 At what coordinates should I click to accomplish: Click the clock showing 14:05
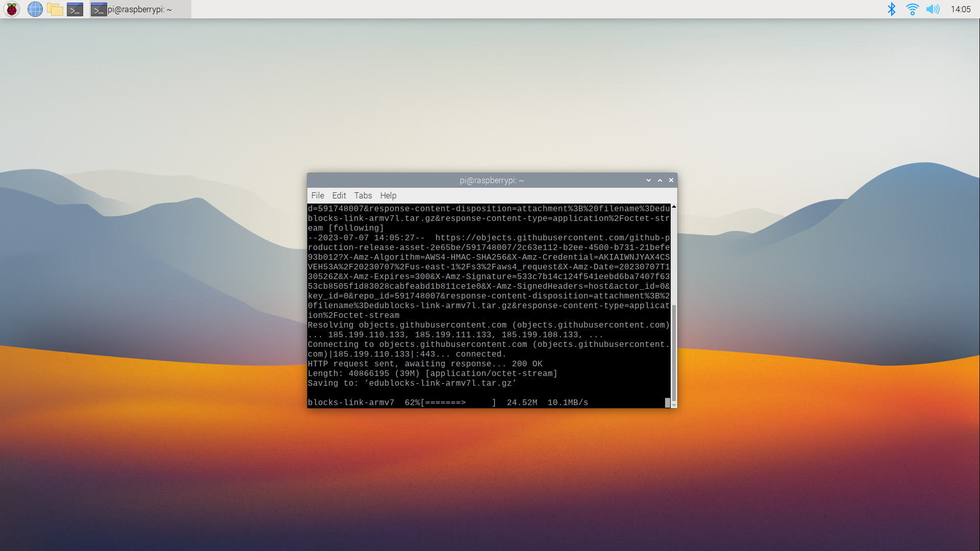click(x=962, y=9)
